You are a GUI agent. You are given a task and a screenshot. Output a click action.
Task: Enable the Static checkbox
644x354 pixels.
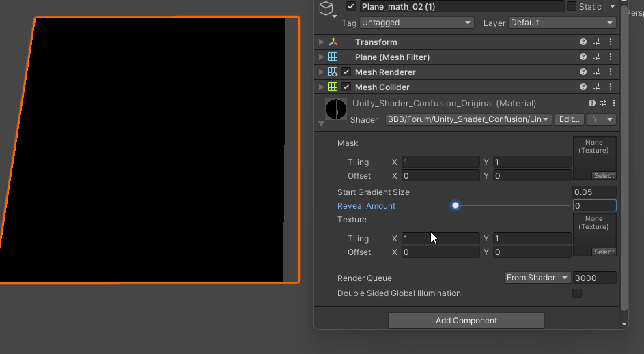click(x=572, y=7)
